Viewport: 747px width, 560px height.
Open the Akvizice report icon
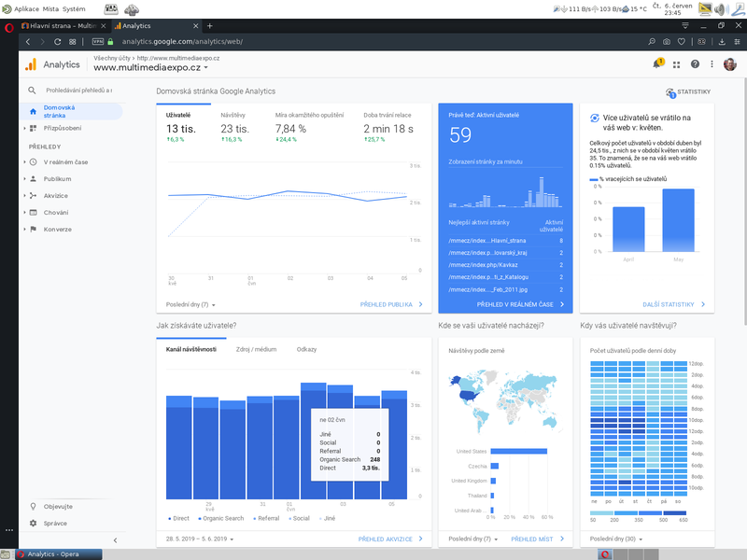tap(33, 196)
